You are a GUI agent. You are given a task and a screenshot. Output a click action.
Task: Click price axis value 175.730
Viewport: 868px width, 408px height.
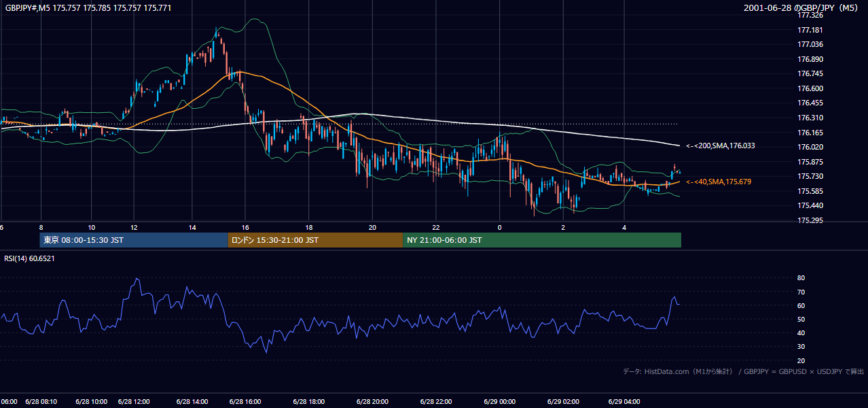pos(810,176)
